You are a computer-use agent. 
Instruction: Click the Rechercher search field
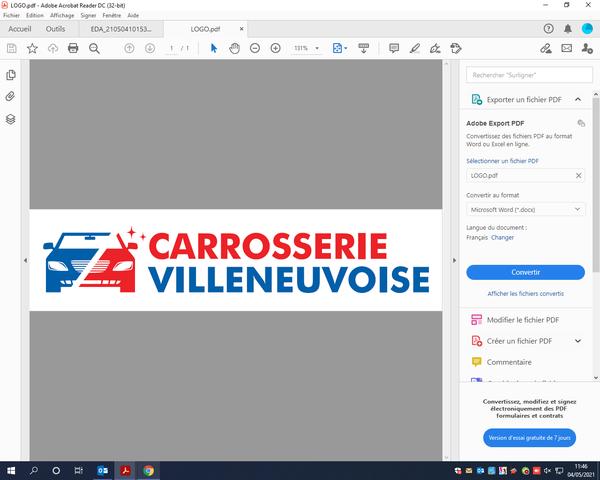529,75
